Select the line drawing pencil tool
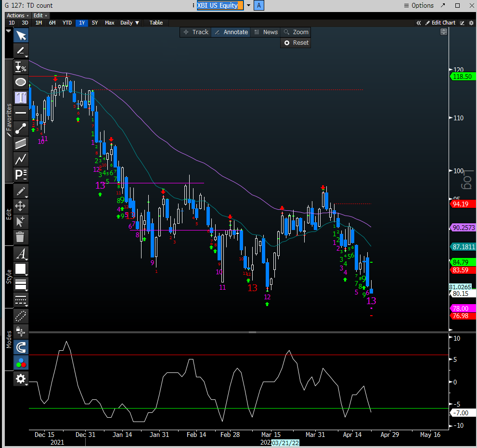 coord(21,51)
